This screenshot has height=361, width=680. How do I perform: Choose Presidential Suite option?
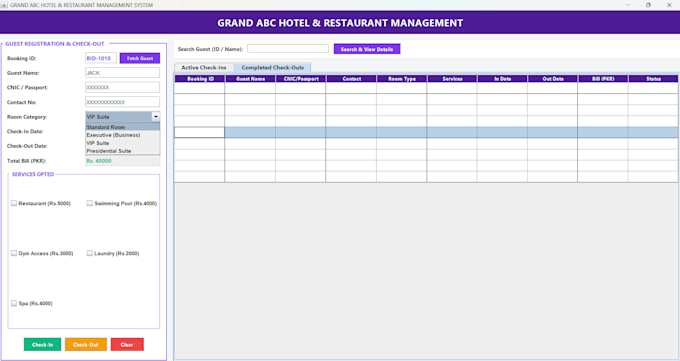pos(123,151)
